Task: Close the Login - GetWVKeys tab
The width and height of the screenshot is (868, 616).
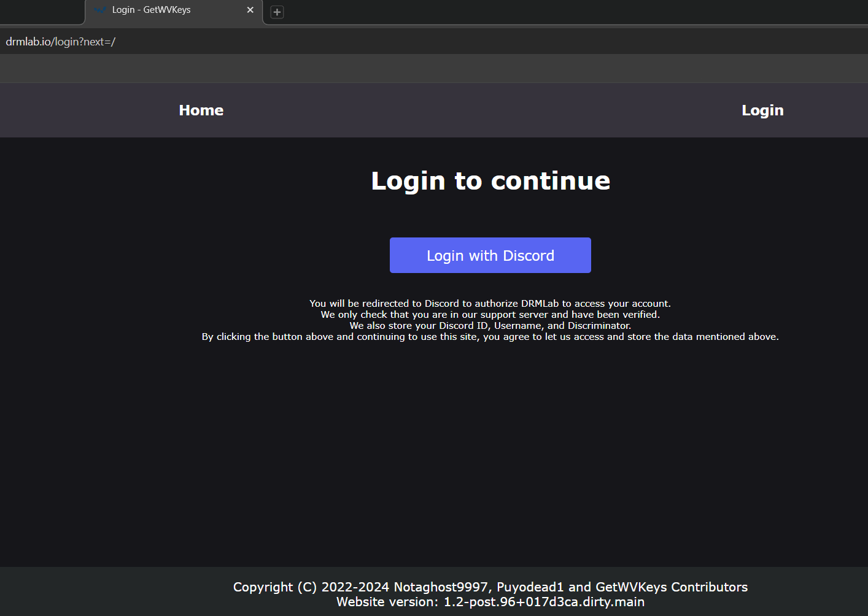Action: click(x=250, y=10)
